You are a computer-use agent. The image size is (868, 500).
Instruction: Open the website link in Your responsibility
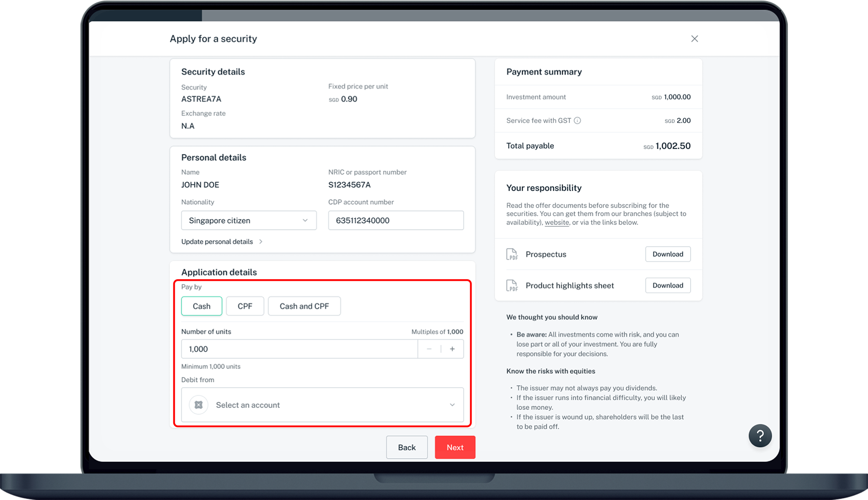556,223
